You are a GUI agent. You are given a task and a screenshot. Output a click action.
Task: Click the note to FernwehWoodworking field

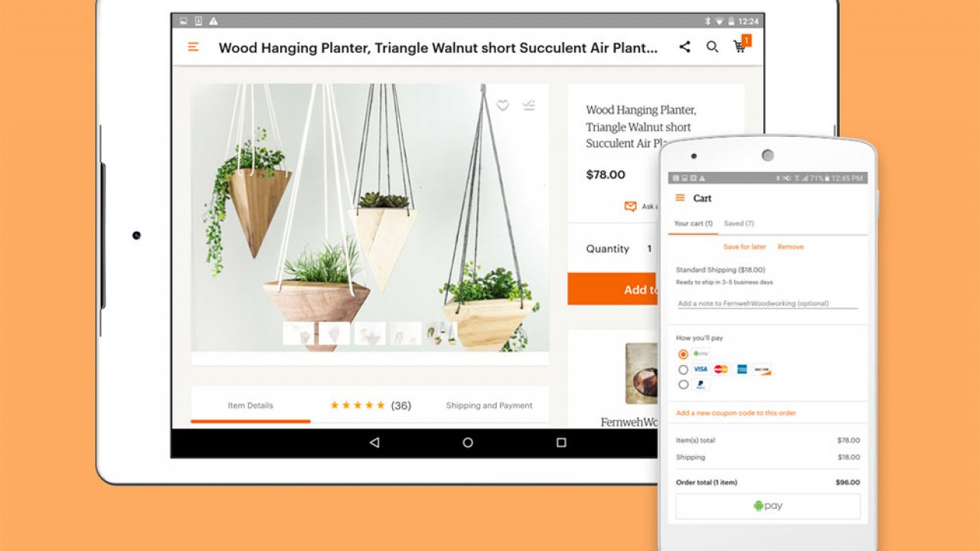[x=767, y=303]
